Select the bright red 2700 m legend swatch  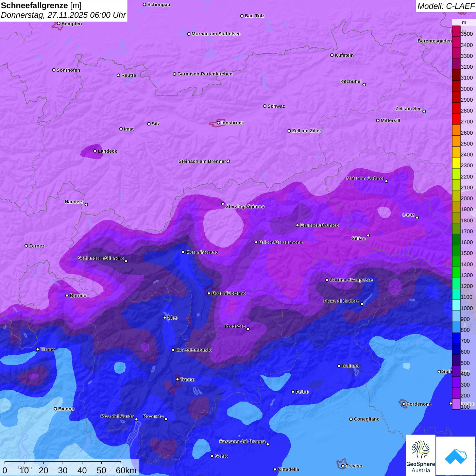coord(456,119)
